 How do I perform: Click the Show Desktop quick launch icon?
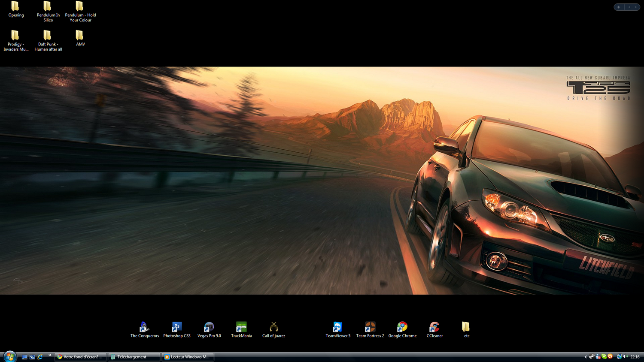(x=24, y=357)
